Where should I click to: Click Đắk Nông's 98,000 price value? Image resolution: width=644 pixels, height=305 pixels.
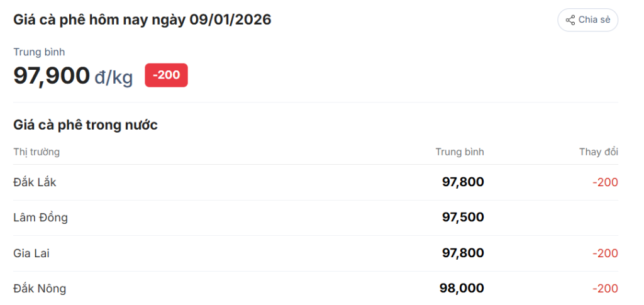(x=462, y=289)
